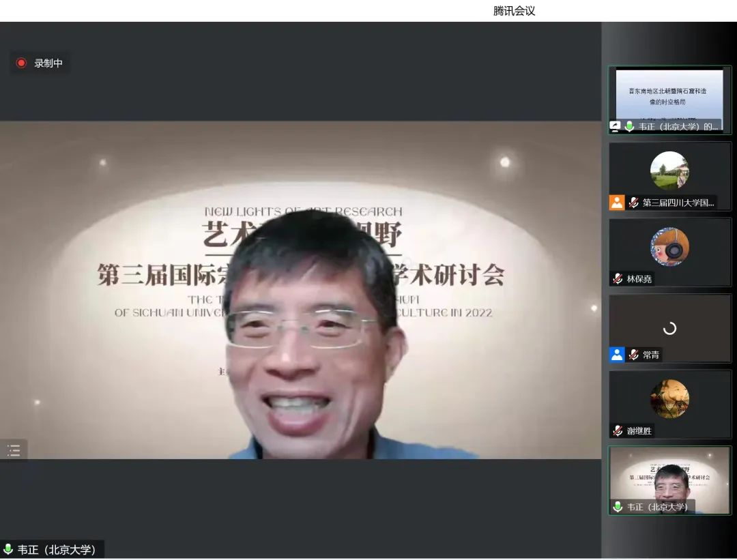The height and width of the screenshot is (560, 737).
Task: Select 林保尧's headphone avatar
Action: pos(669,246)
